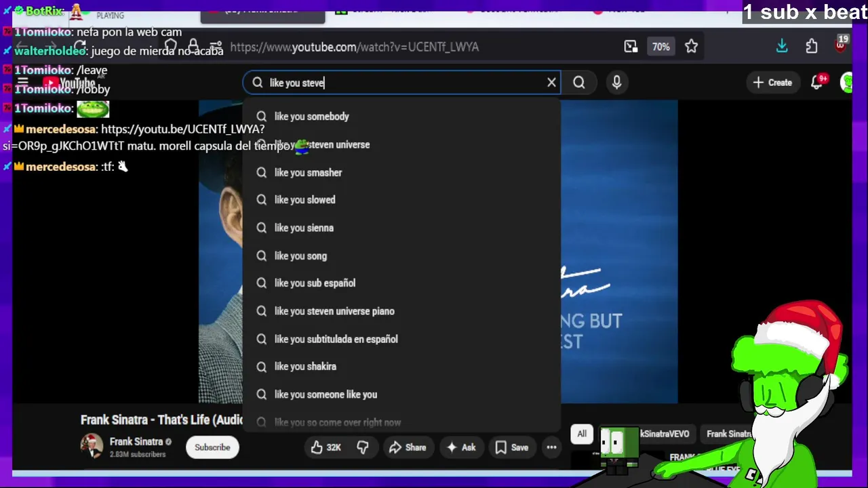Click mercedesosa's youtu.be chat link
Screen dimensions: 868x488
(x=182, y=129)
